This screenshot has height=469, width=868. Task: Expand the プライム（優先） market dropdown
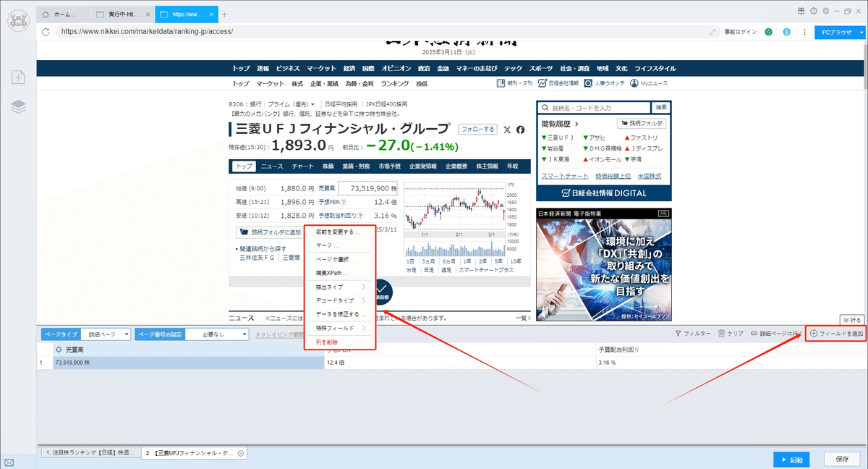coord(312,104)
